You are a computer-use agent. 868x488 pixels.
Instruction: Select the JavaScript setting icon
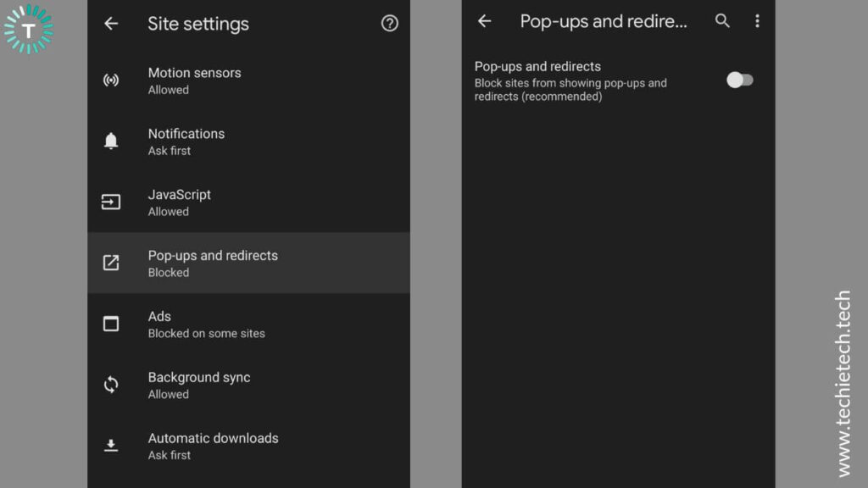[x=111, y=202]
